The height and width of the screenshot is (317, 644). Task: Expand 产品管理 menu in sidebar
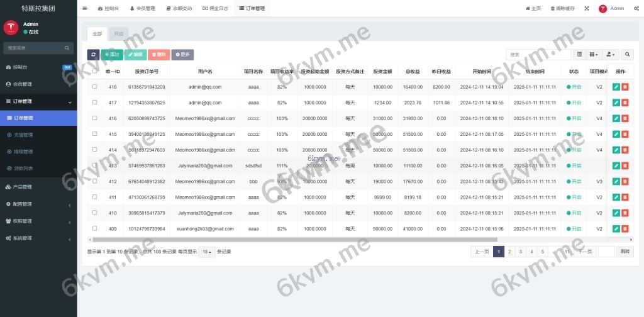pyautogui.click(x=38, y=187)
